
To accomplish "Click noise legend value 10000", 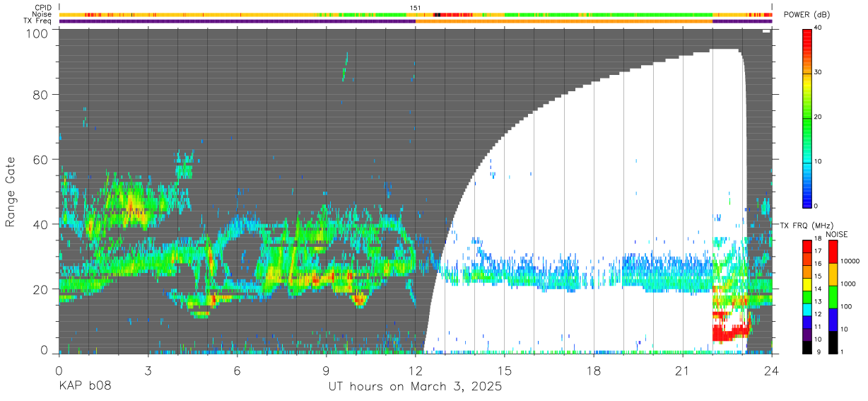I will pyautogui.click(x=848, y=261).
